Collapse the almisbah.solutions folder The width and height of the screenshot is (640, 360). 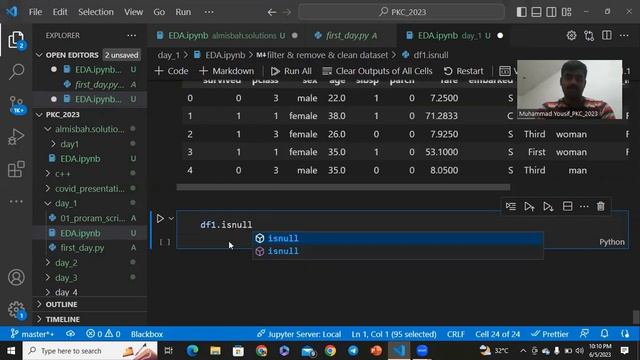48,129
